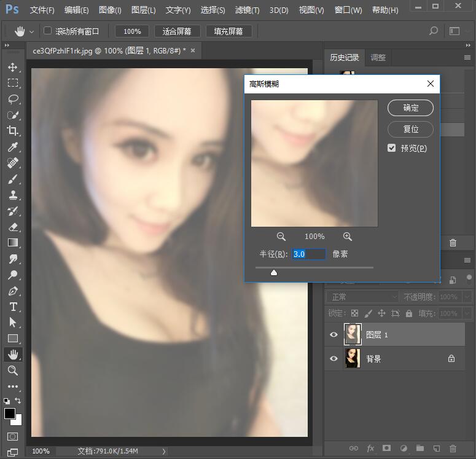Add a layer mask

386,448
